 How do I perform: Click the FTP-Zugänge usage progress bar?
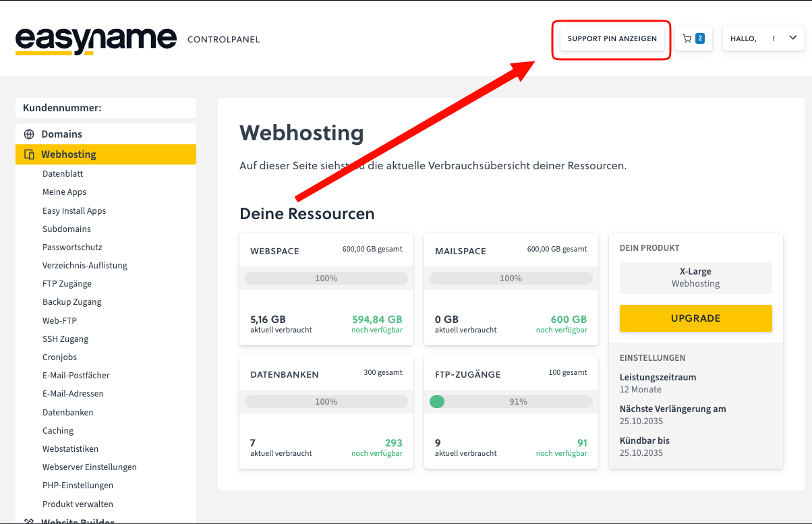tap(511, 402)
